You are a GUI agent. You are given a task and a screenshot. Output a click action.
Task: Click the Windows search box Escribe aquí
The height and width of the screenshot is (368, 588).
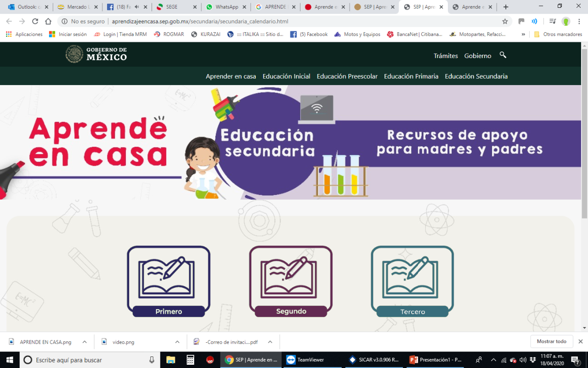[x=90, y=360]
